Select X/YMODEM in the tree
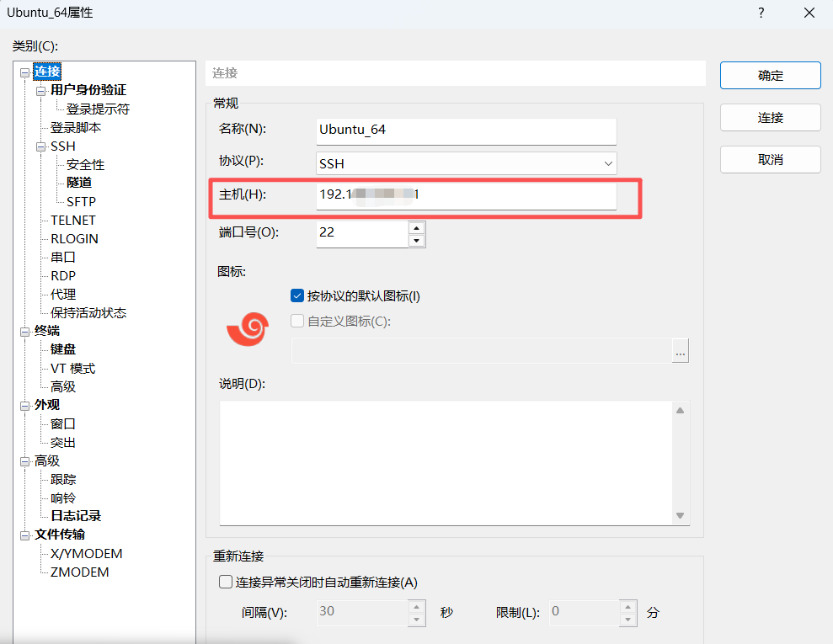 pyautogui.click(x=86, y=554)
